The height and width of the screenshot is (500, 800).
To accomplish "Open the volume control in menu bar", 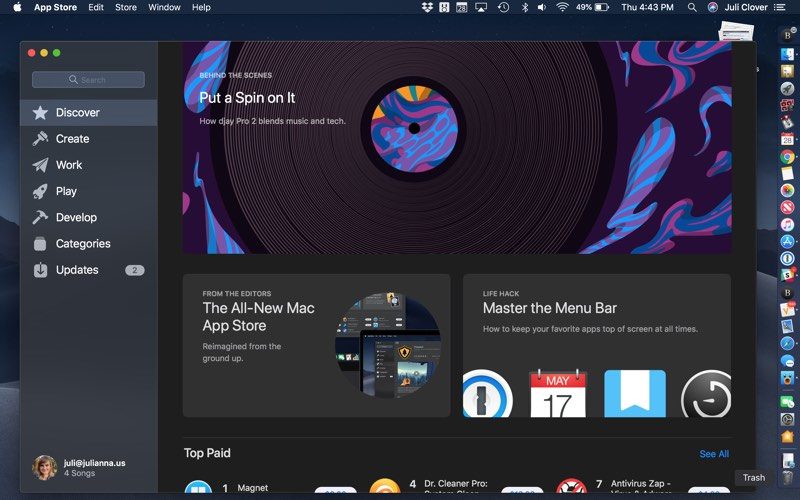I will pos(542,7).
